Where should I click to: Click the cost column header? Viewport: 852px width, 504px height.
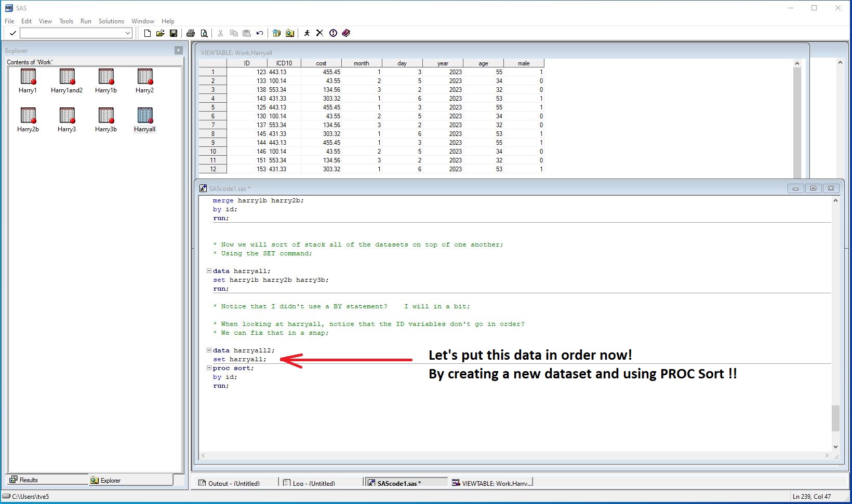(321, 63)
